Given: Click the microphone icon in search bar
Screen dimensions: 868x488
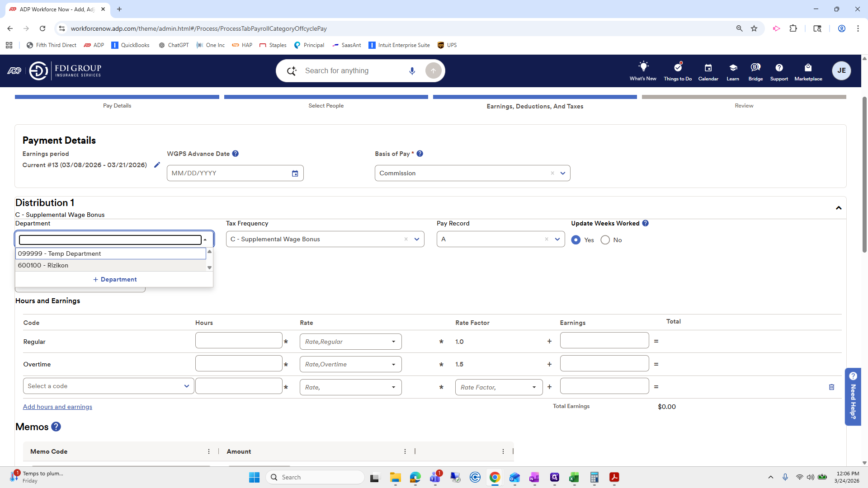Looking at the screenshot, I should click(x=412, y=71).
